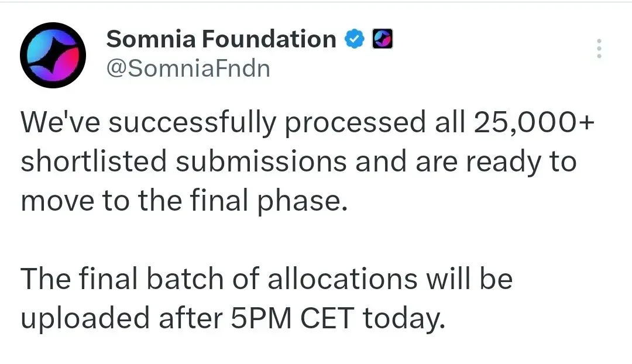
Task: Click the word "Foundation" in the account name
Action: [269, 39]
